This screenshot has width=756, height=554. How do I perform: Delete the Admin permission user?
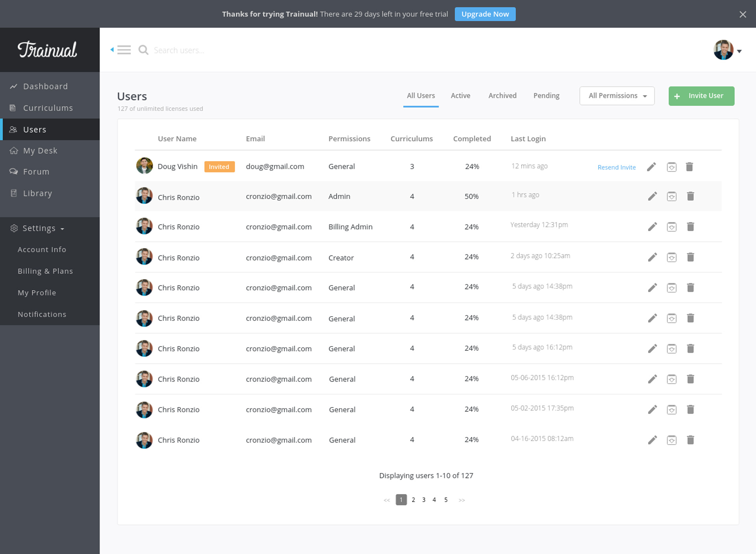[x=690, y=196]
